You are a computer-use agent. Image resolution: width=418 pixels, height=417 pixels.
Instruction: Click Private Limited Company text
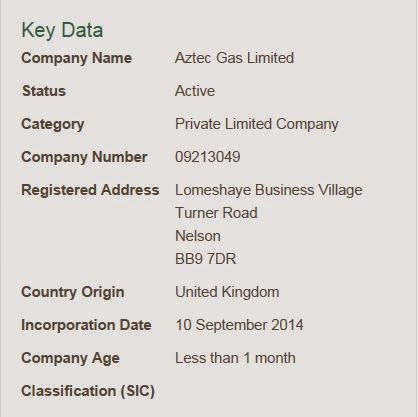[257, 124]
